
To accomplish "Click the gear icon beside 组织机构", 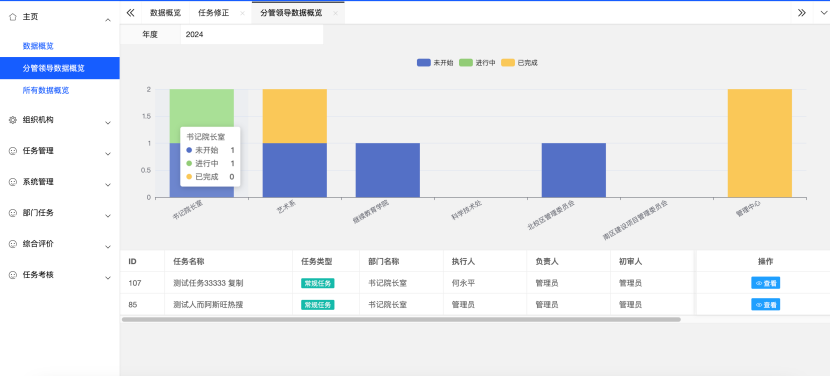I will click(x=13, y=120).
